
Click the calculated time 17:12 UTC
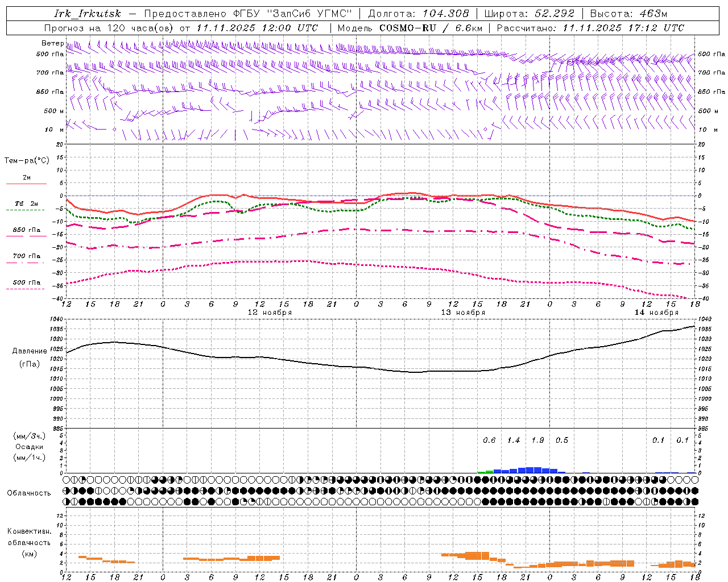pyautogui.click(x=656, y=28)
